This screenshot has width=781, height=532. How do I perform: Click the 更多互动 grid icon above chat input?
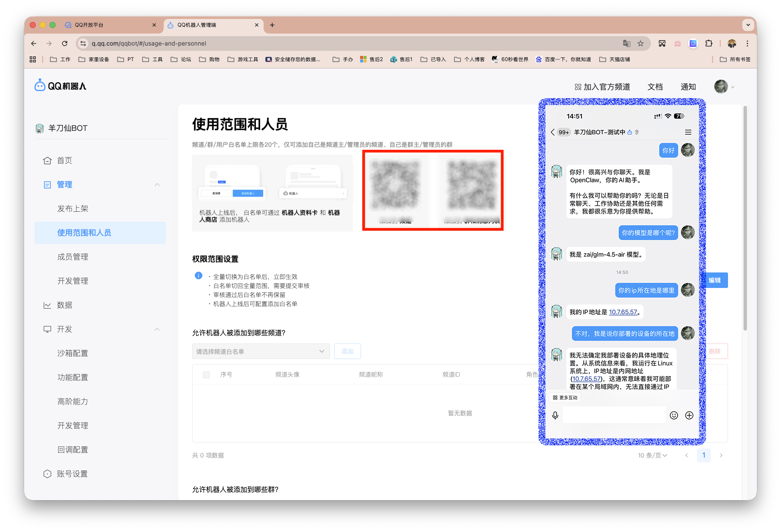point(555,397)
